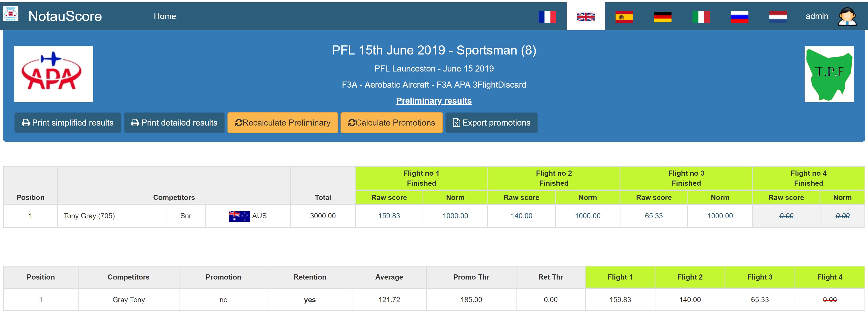Click the NotauScore logo icon
Viewport: 868px width, 314px height.
[x=11, y=14]
